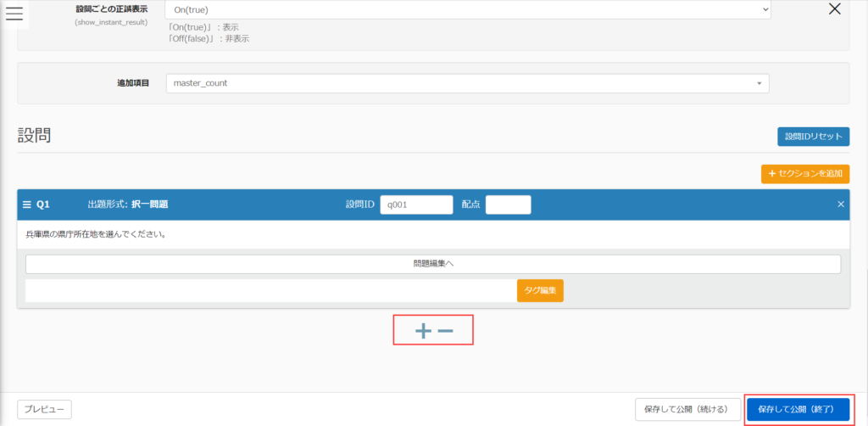
Task: Open the 設問ごとの正誤表示 On(true) dropdown
Action: pyautogui.click(x=467, y=10)
